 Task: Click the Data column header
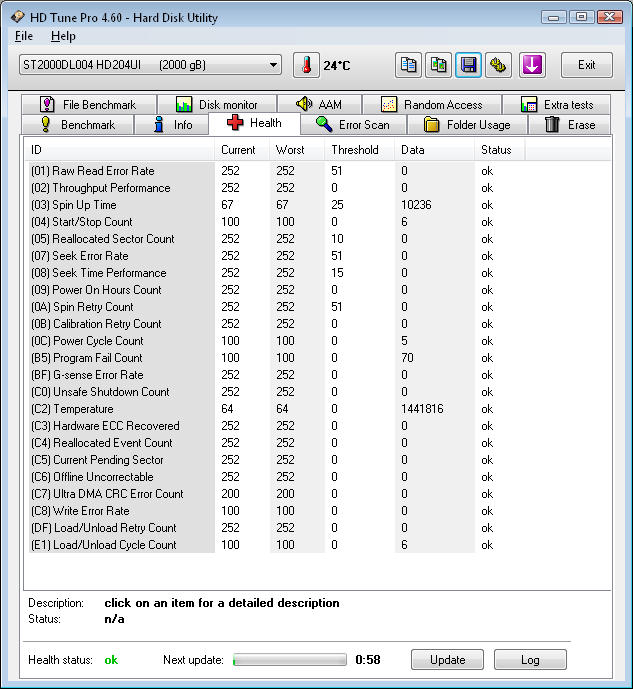[434, 150]
